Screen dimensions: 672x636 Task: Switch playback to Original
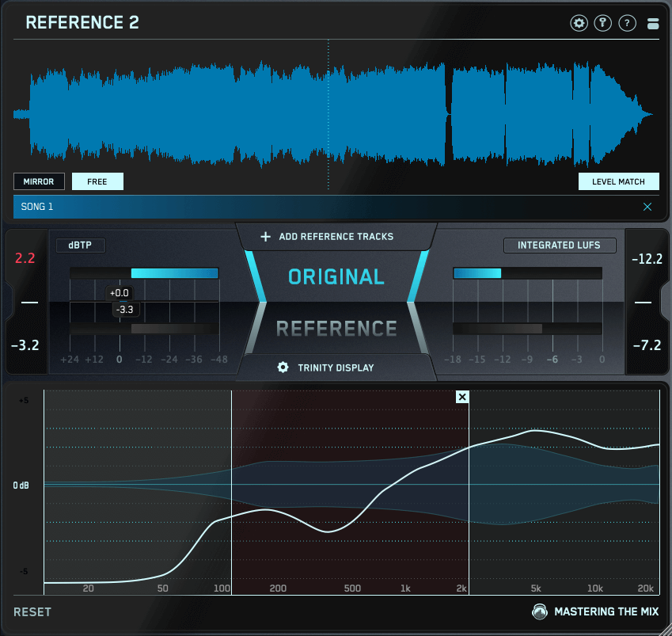click(x=336, y=277)
